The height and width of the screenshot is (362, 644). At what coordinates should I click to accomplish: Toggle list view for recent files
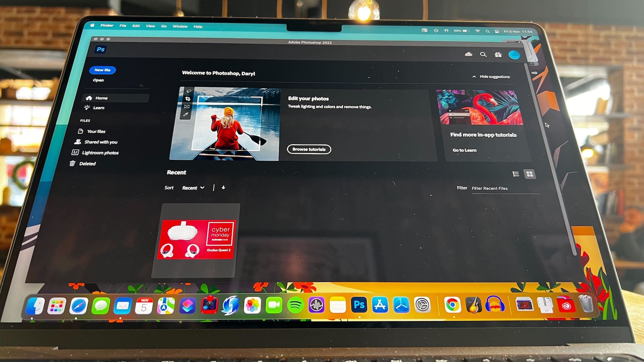click(x=515, y=174)
